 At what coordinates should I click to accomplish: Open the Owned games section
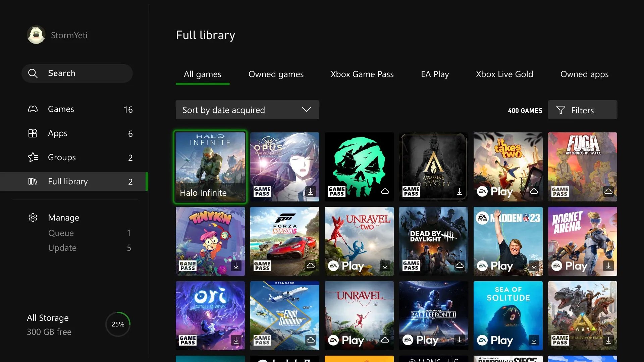pos(276,74)
